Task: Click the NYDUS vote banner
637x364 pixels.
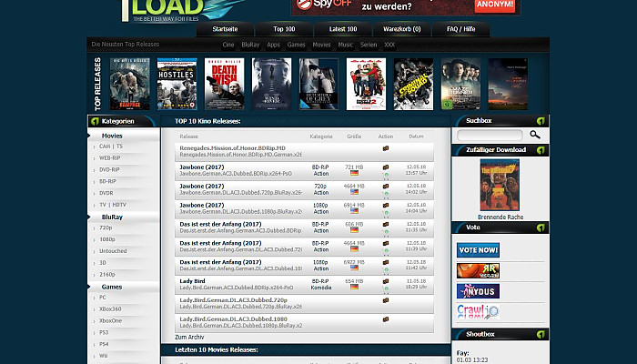Action: (x=478, y=291)
